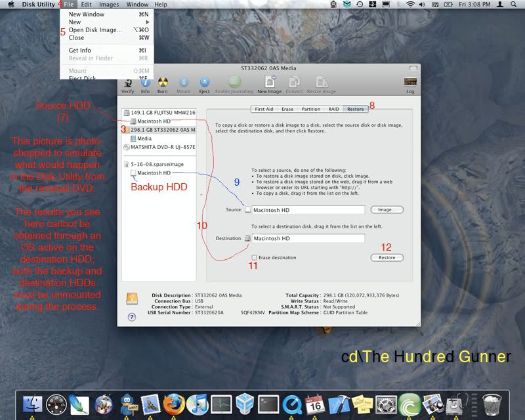This screenshot has width=525, height=420.
Task: Open the Disk Utility application menu
Action: click(38, 5)
